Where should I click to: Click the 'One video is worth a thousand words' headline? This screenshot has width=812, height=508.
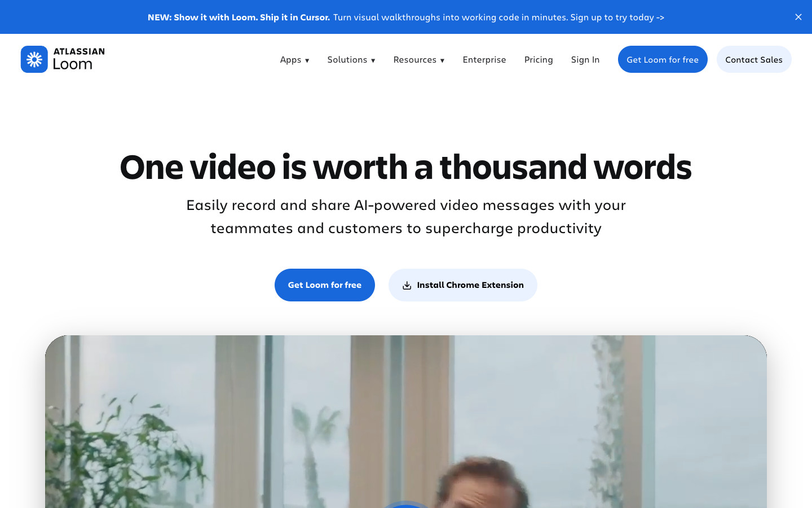406,167
